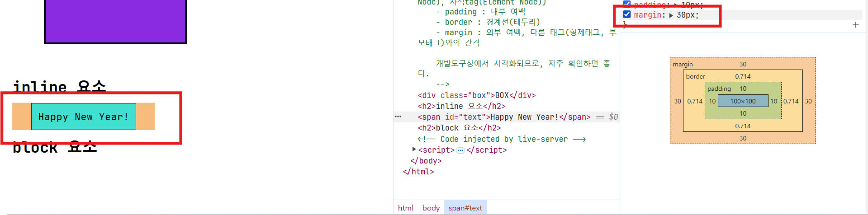Screen dimensions: 868x215
Task: Select the span id text DOM node
Action: tap(504, 117)
